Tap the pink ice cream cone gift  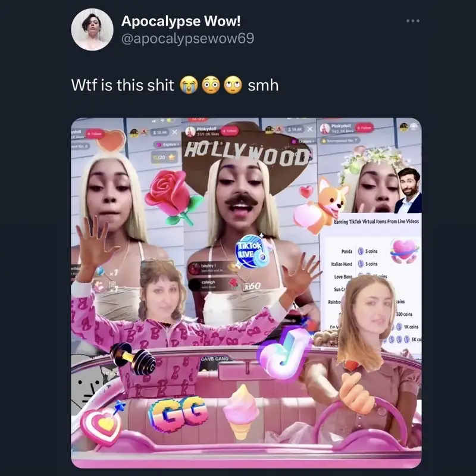[x=242, y=412]
